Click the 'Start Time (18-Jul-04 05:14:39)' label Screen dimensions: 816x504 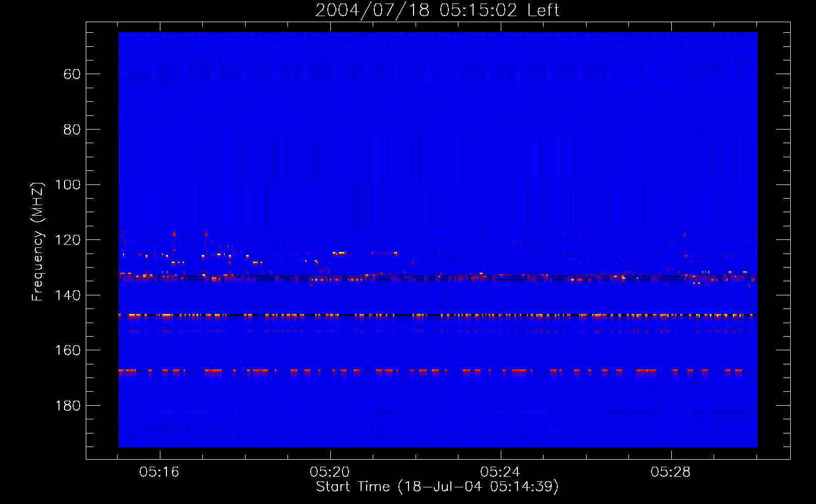[x=437, y=486]
